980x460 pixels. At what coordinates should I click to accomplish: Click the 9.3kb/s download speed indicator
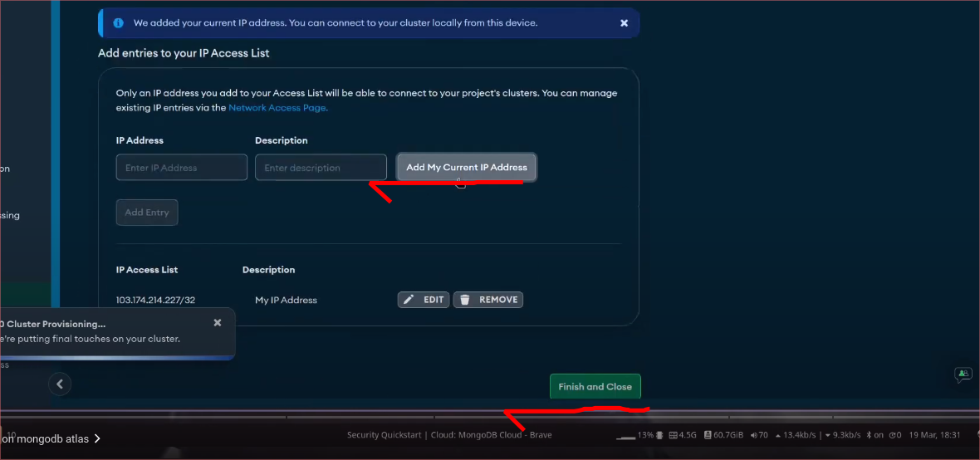coord(843,435)
